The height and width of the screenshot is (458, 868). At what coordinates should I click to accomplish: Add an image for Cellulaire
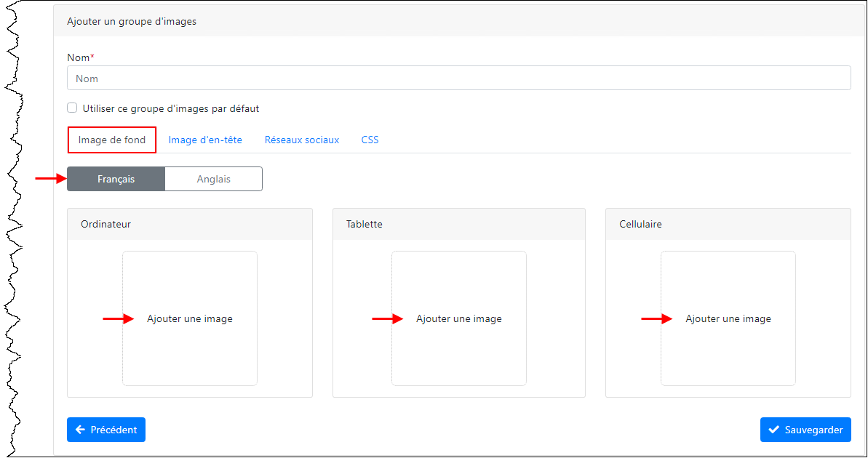[728, 318]
